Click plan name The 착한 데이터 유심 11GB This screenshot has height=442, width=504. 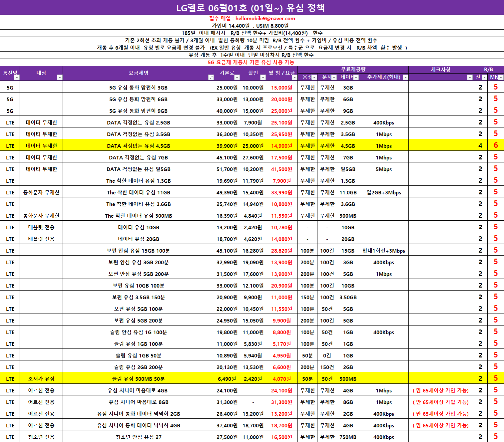click(138, 193)
